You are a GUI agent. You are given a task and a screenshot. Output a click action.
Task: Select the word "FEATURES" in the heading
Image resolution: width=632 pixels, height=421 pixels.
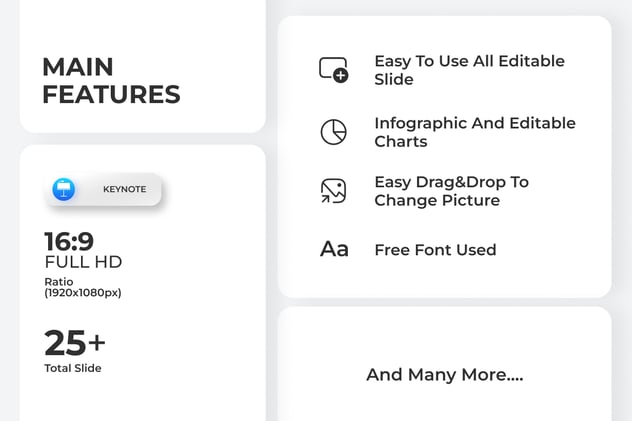(111, 95)
